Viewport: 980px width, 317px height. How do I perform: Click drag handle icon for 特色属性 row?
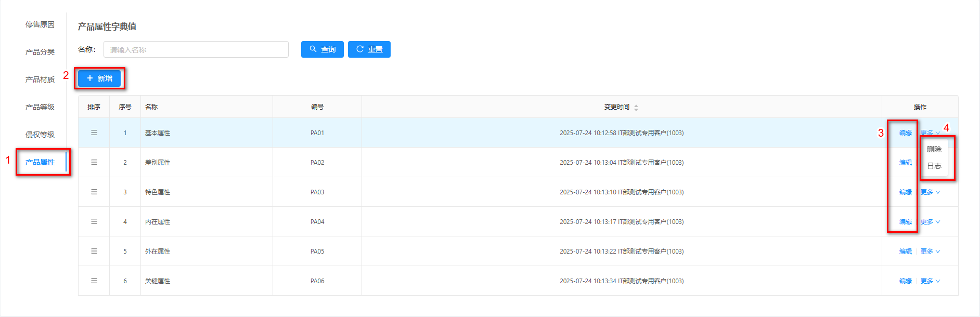94,192
